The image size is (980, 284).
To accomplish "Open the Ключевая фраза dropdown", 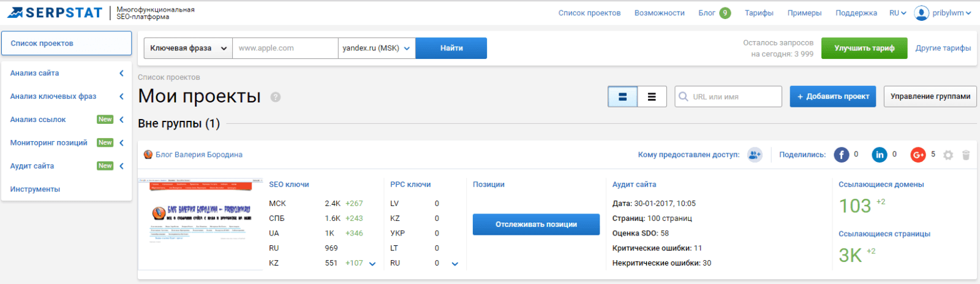I will pos(188,48).
